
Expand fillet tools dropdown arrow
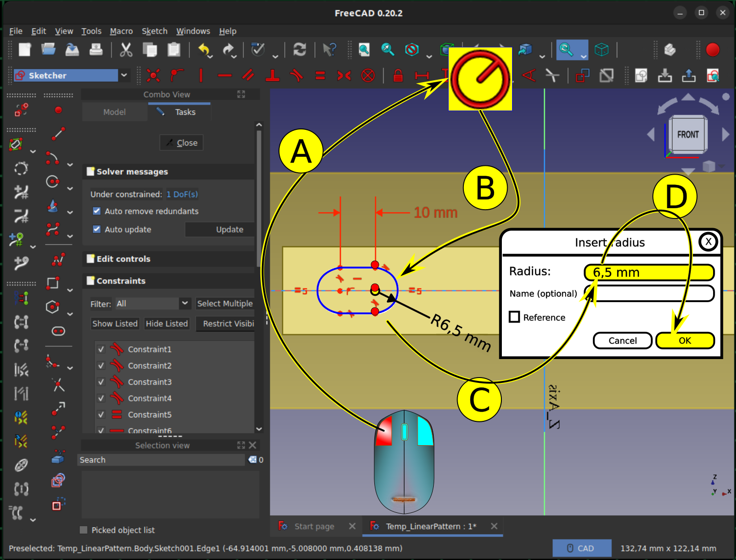tap(70, 368)
